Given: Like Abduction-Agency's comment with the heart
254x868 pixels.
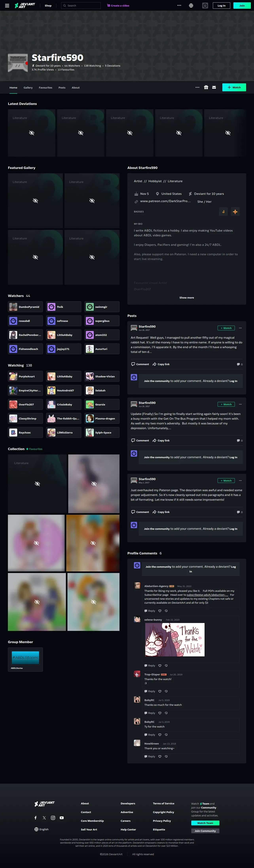Looking at the screenshot, I should click(x=160, y=611).
